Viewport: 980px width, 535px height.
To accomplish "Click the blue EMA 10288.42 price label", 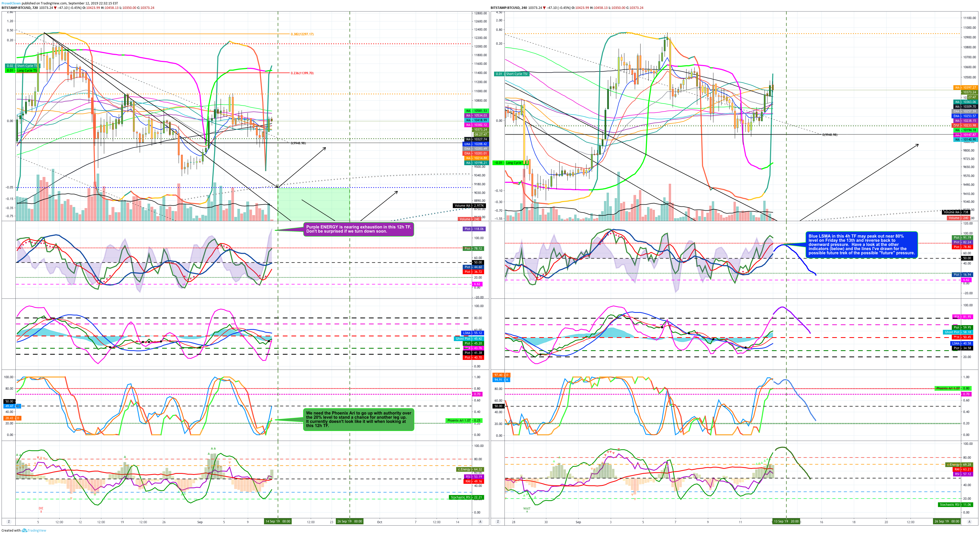I will (476, 144).
